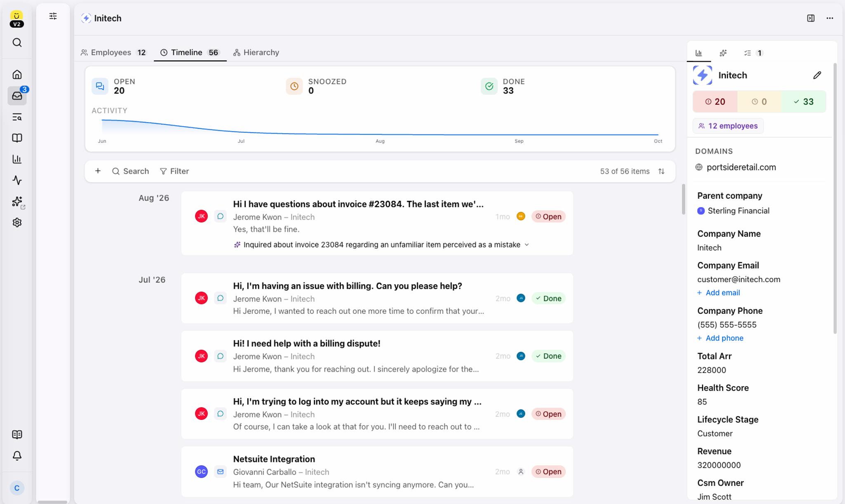
Task: Click the user avatar C
Action: click(17, 488)
